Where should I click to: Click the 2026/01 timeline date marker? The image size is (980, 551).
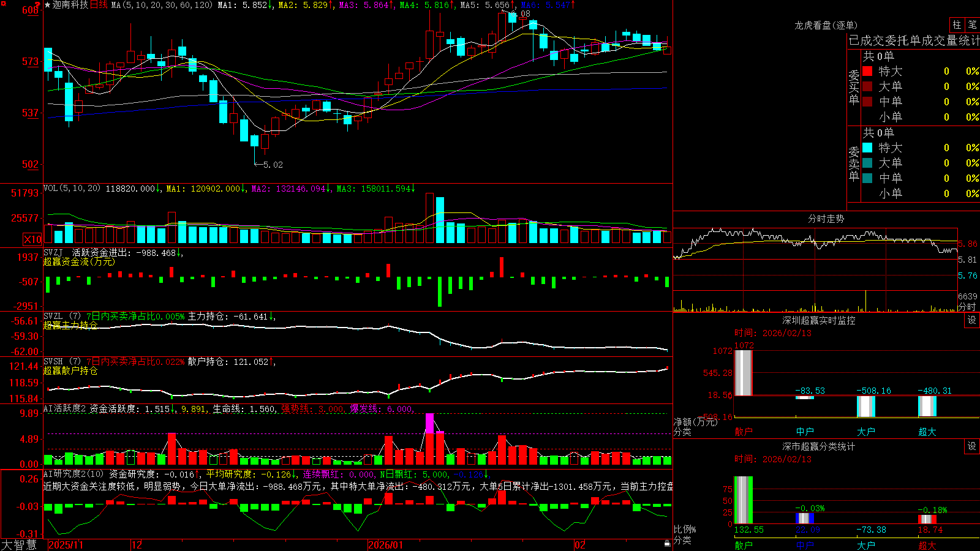click(x=386, y=545)
